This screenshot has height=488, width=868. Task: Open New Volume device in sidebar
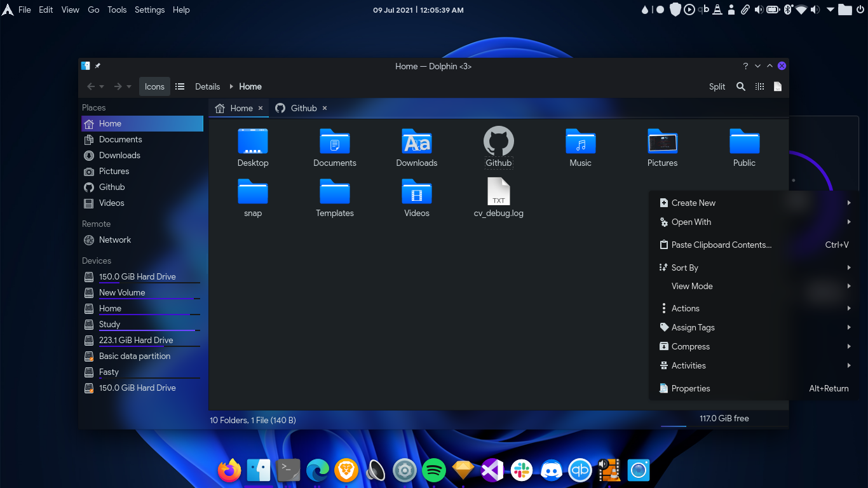(x=142, y=292)
